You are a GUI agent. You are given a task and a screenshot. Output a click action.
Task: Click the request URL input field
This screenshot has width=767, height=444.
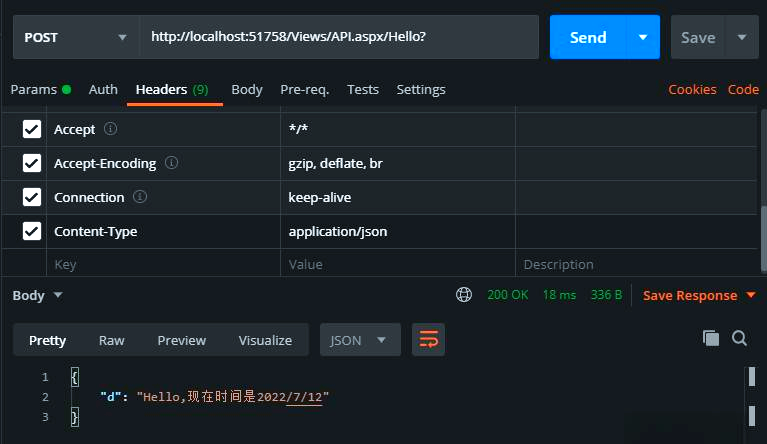(x=340, y=37)
